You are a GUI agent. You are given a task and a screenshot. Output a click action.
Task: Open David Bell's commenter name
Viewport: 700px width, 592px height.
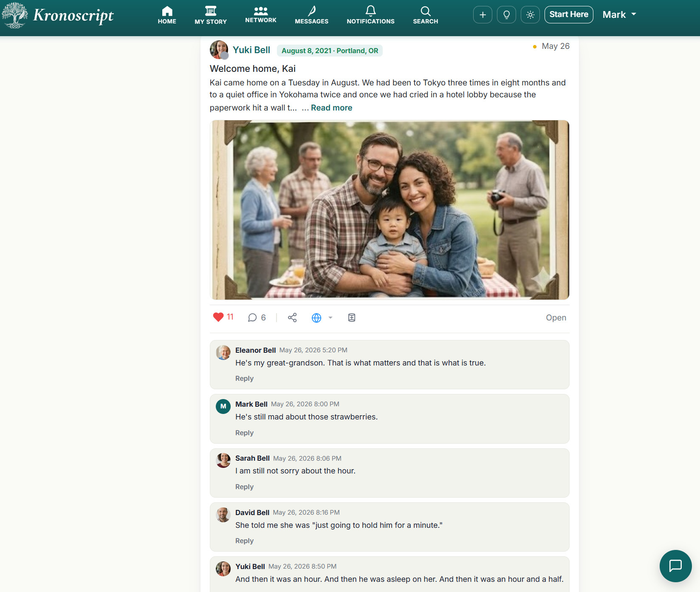point(252,513)
